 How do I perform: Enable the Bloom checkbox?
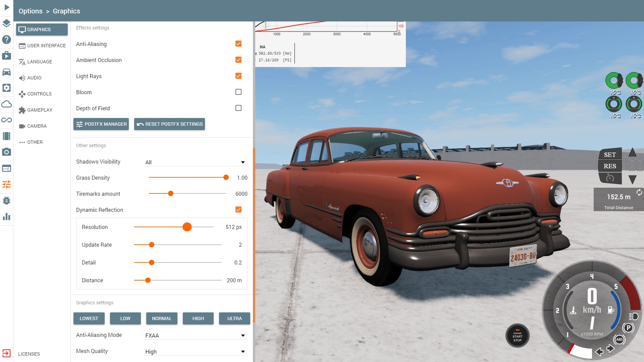point(238,92)
